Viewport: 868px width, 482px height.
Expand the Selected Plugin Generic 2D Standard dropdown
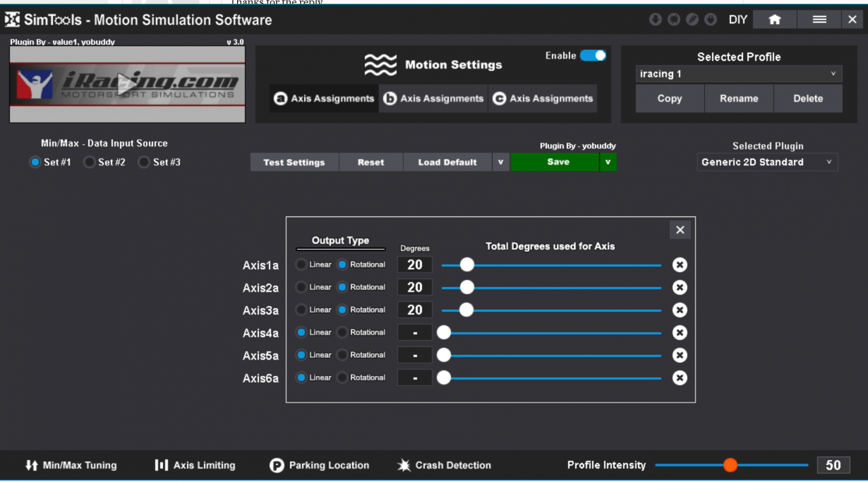click(x=767, y=162)
